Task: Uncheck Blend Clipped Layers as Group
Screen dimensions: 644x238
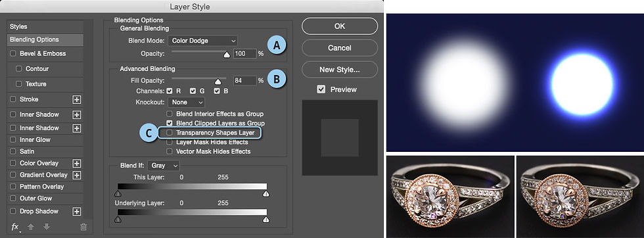Action: [x=170, y=123]
